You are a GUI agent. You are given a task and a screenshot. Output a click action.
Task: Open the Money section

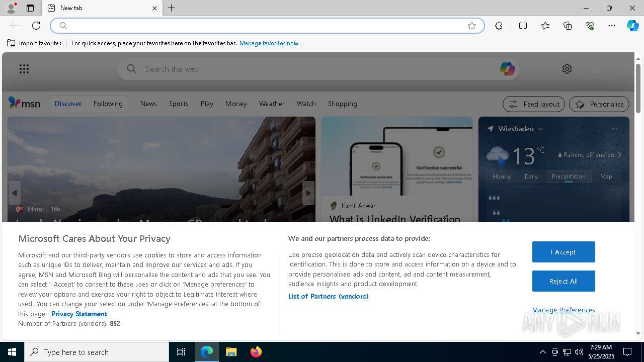tap(236, 104)
